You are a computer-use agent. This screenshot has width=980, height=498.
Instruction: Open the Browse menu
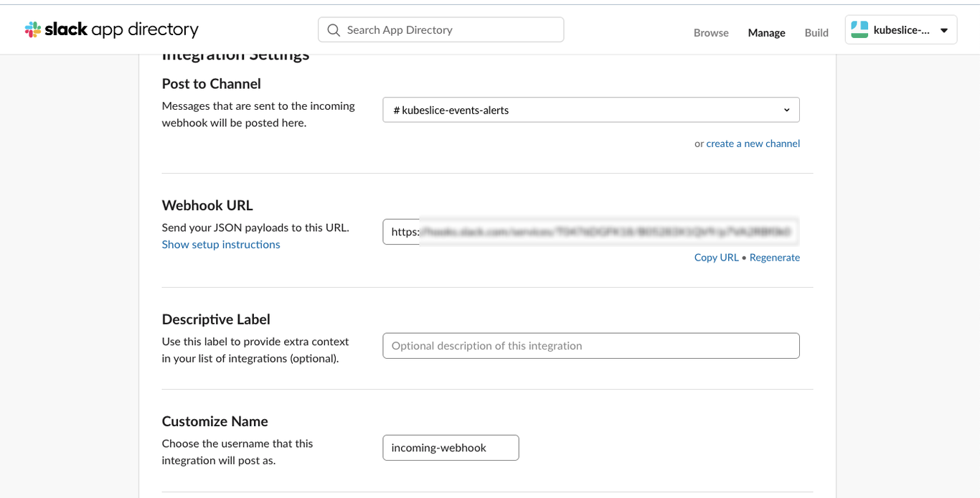pos(711,32)
